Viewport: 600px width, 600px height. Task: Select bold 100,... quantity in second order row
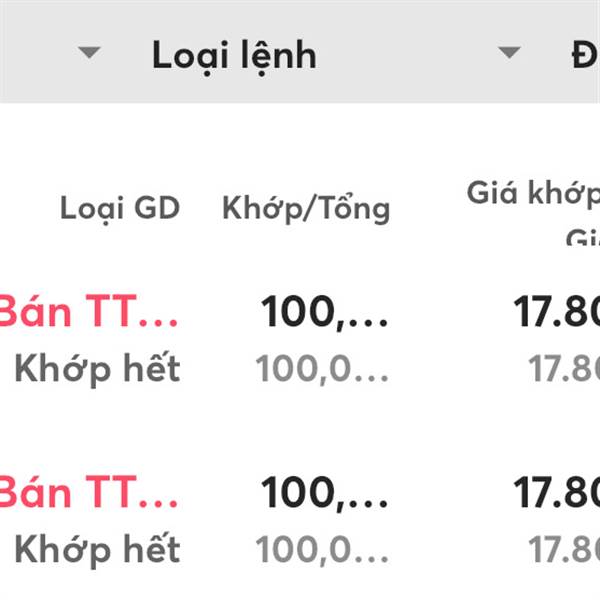pyautogui.click(x=324, y=493)
